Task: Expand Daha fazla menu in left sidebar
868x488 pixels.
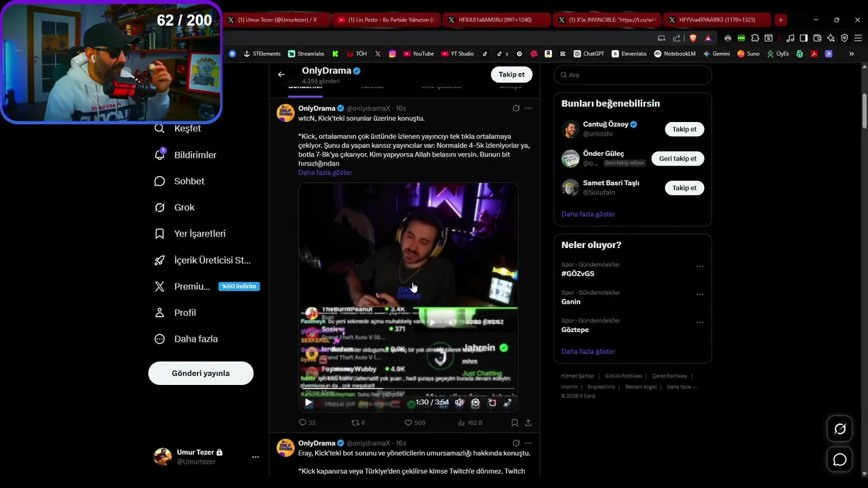Action: (x=186, y=339)
